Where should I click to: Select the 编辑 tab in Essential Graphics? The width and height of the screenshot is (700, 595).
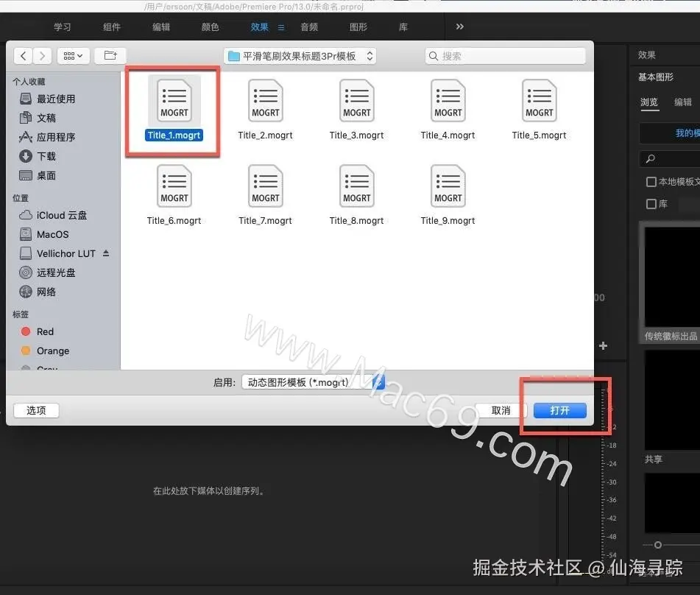coord(683,102)
